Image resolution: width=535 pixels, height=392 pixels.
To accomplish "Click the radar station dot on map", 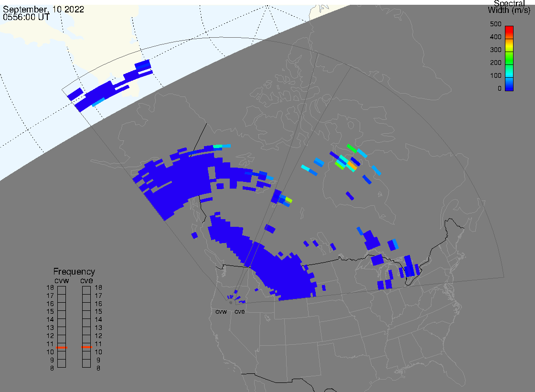I will [x=231, y=303].
